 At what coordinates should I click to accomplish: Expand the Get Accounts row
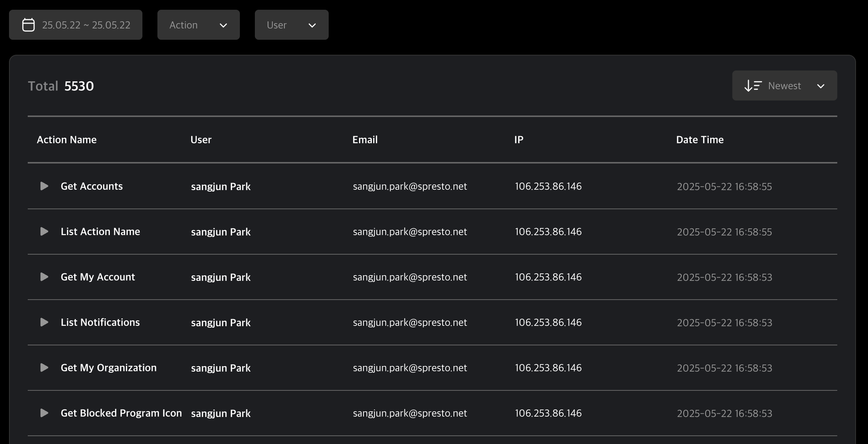pyautogui.click(x=44, y=186)
